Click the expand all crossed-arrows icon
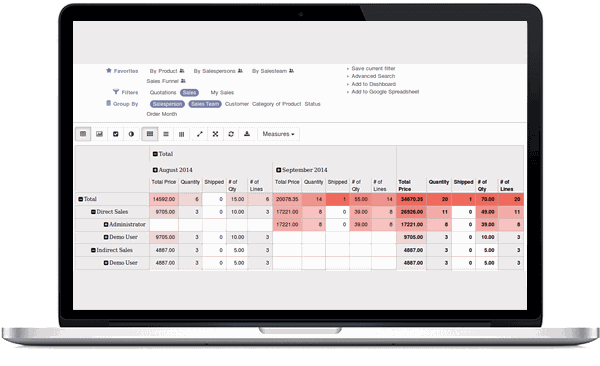Image resolution: width=600 pixels, height=366 pixels. 215,134
